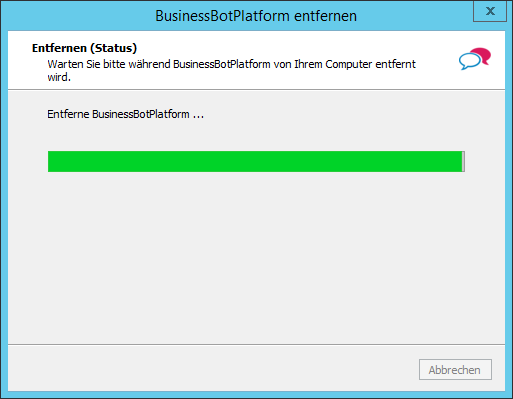The width and height of the screenshot is (513, 399).
Task: Click the word "Ihrem" in the description
Action: [x=308, y=64]
